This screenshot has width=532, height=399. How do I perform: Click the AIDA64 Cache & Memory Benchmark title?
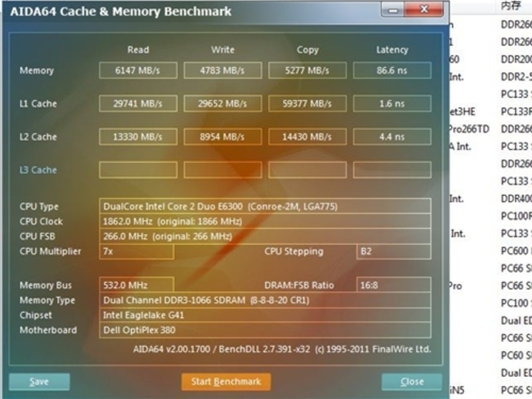point(121,12)
